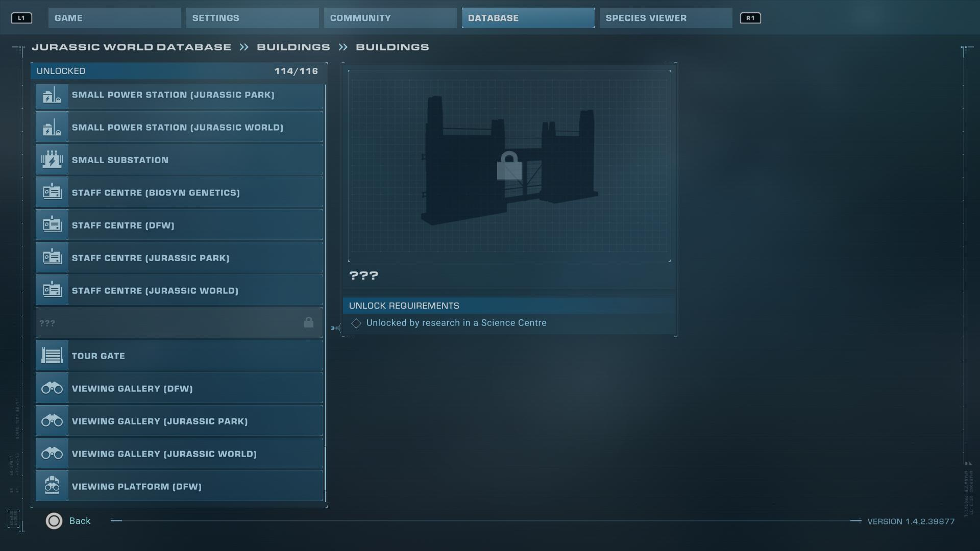980x551 pixels.
Task: Click the Staff Centre (Biosyn Genetics) icon
Action: [x=52, y=193]
